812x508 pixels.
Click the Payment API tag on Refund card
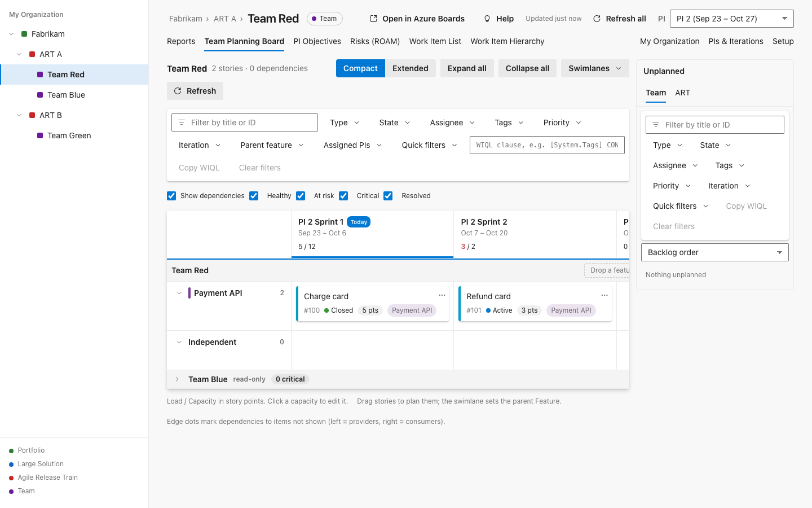pyautogui.click(x=571, y=310)
